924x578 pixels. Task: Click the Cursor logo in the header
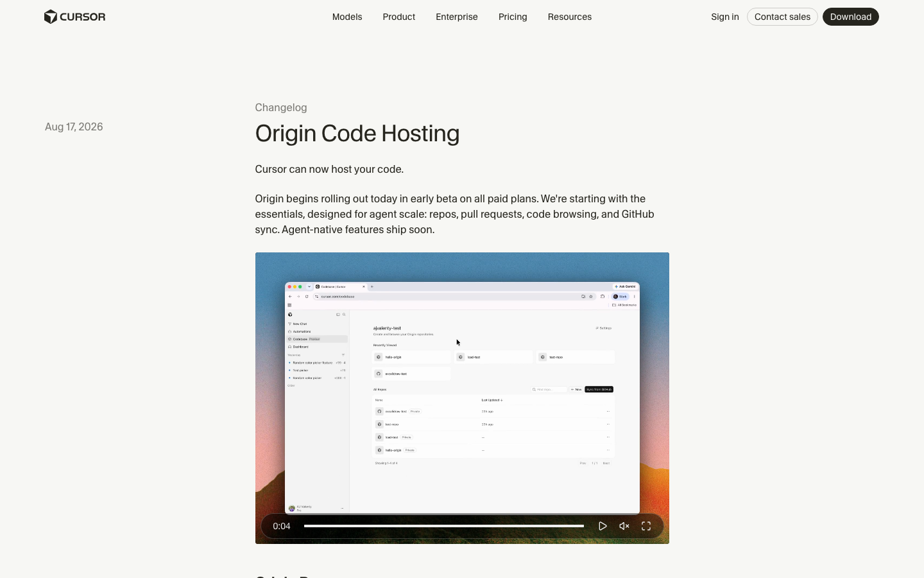74,17
